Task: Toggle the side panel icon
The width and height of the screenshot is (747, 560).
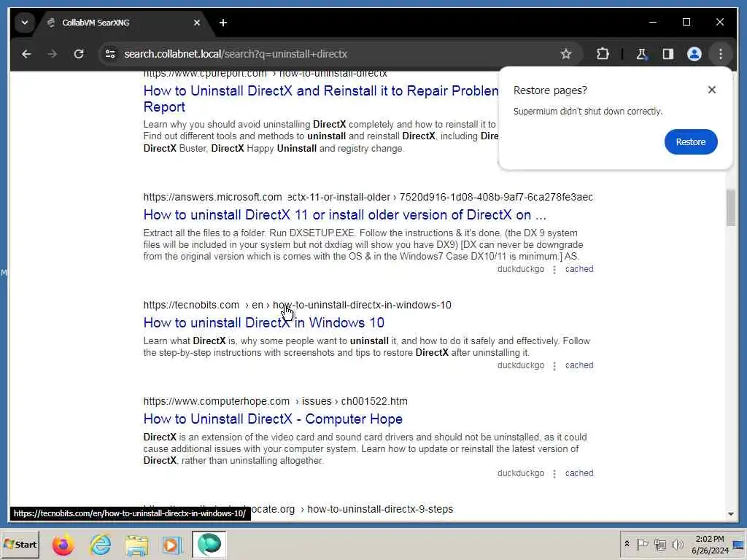Action: pos(668,54)
